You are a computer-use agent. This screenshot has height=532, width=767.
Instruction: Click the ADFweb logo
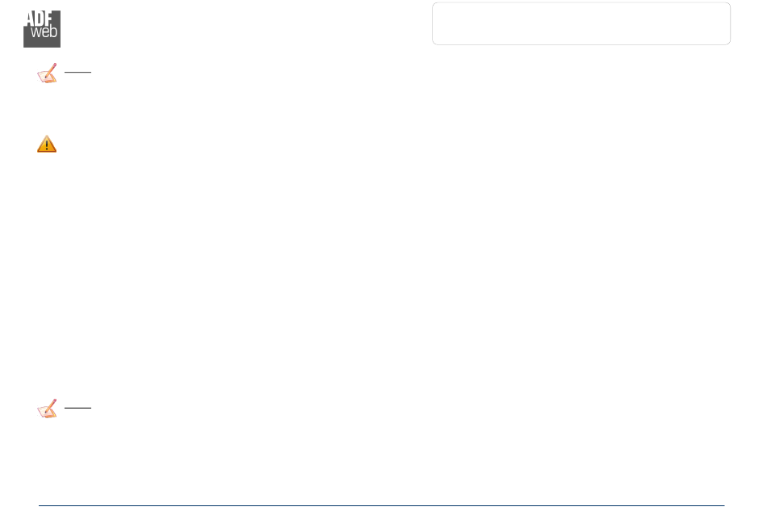click(42, 29)
